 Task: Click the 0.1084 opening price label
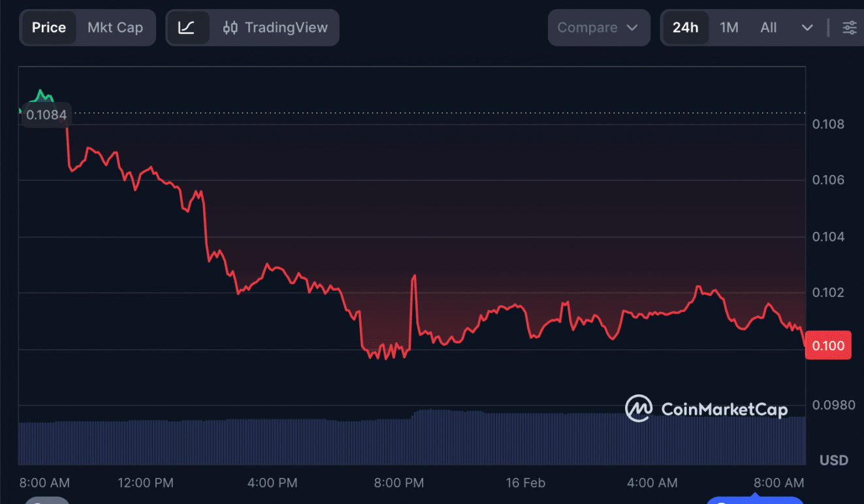pyautogui.click(x=46, y=115)
